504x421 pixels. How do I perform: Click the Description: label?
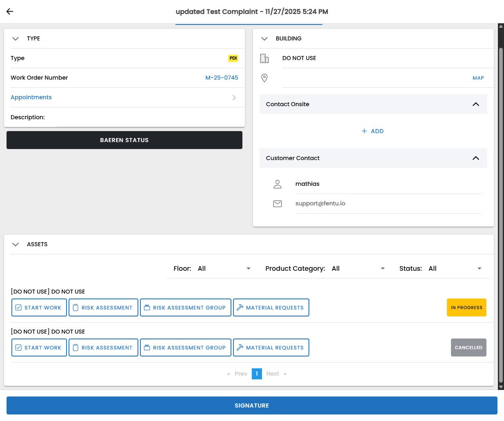[x=28, y=117]
